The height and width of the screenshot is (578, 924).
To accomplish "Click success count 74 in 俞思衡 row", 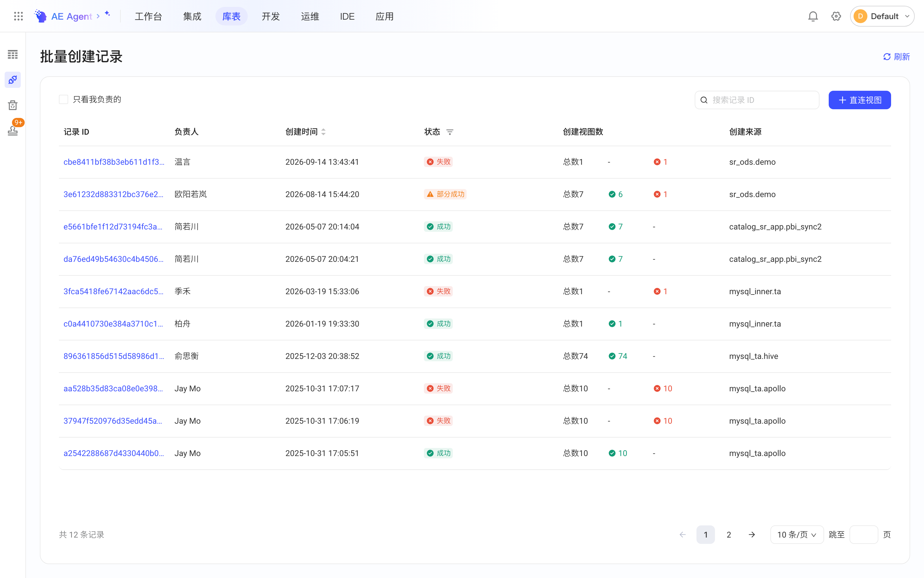I will (618, 356).
